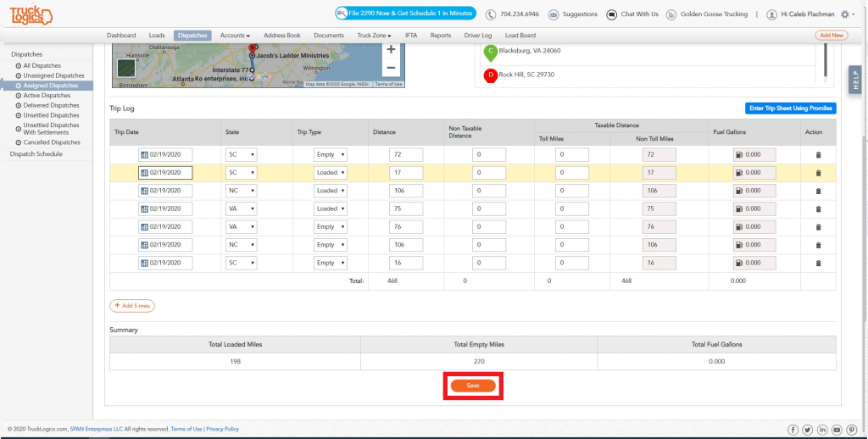Select Delivered Dispatches in sidebar

pos(51,106)
